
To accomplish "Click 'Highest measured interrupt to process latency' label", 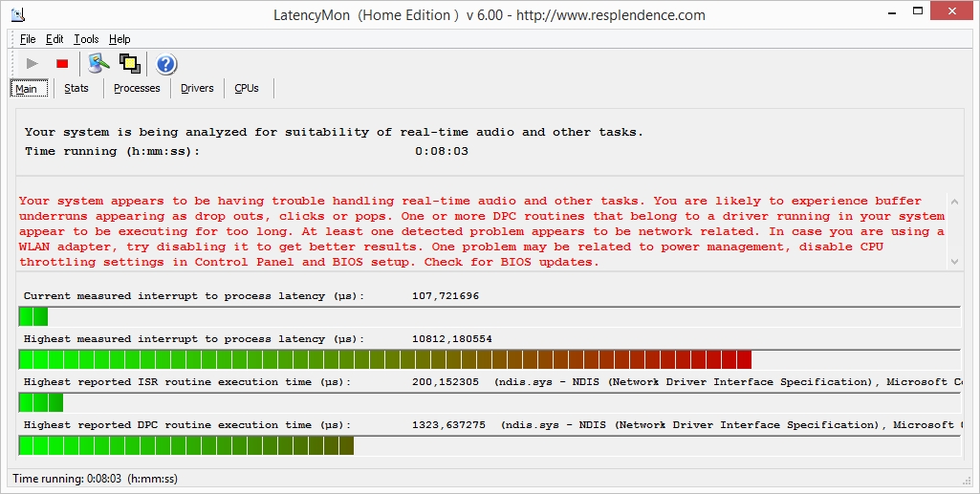I will [x=194, y=339].
